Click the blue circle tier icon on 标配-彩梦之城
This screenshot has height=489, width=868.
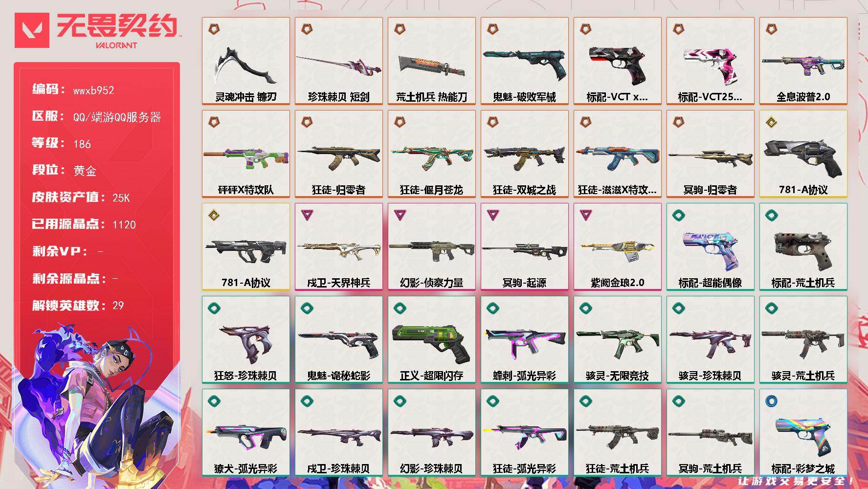click(771, 401)
